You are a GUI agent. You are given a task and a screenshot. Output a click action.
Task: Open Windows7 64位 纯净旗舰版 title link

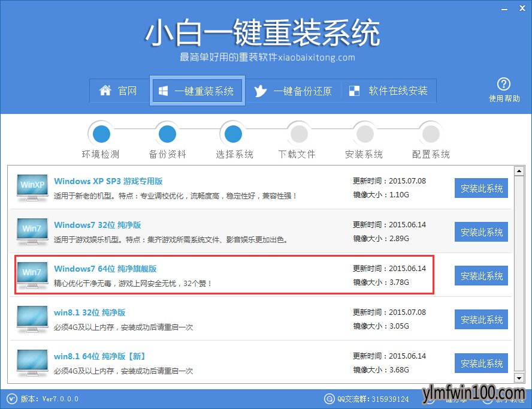105,269
